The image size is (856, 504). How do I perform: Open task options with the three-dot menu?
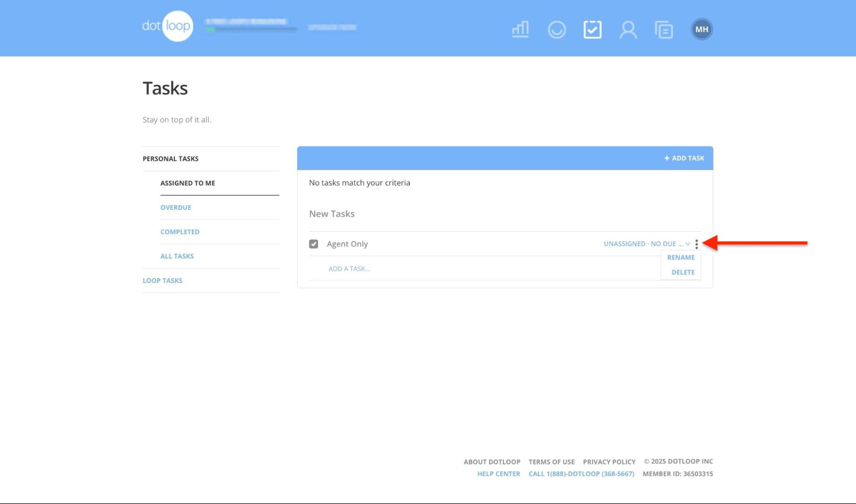click(697, 244)
